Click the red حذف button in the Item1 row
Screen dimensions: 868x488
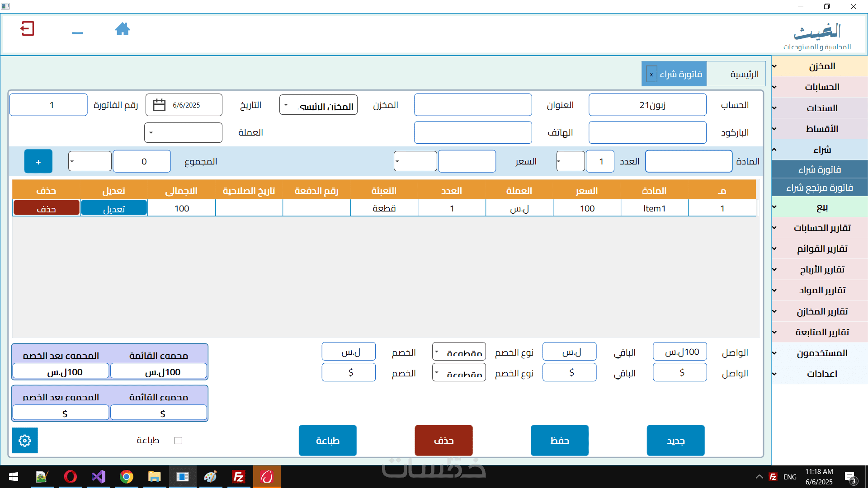[x=47, y=209]
